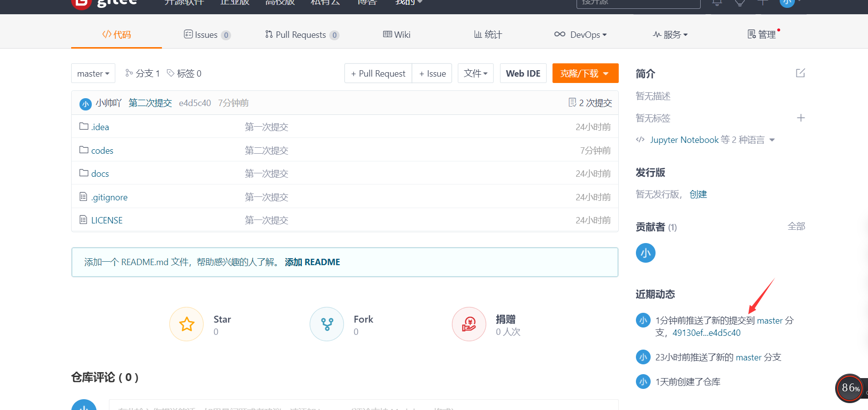This screenshot has height=410, width=868.
Task: Click avatar beside 1分钟前 activity
Action: (643, 320)
